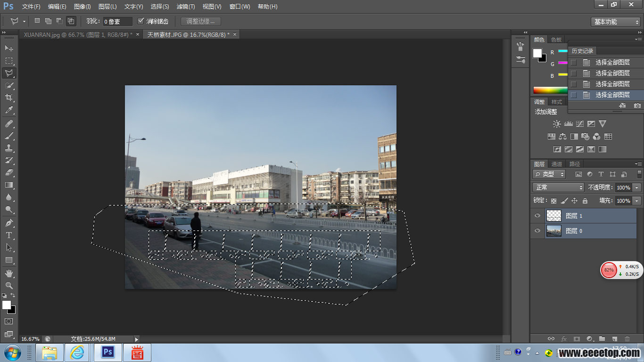Switch to the 色板 swatches tab

tap(556, 40)
